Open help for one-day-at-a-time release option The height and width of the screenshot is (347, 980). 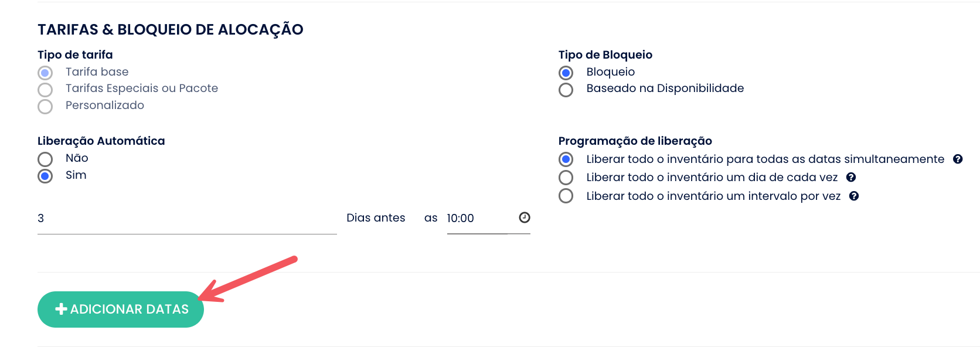851,177
